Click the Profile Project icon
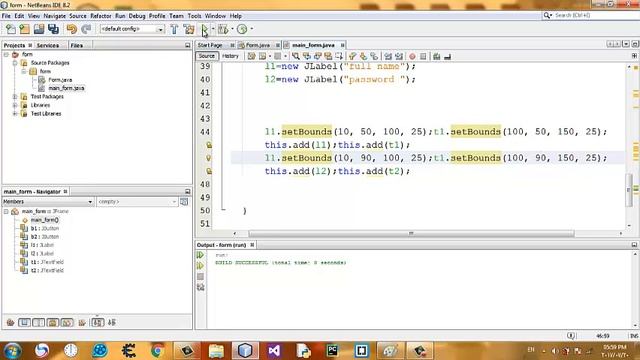Viewport: 640px width, 360px height. 242,29
